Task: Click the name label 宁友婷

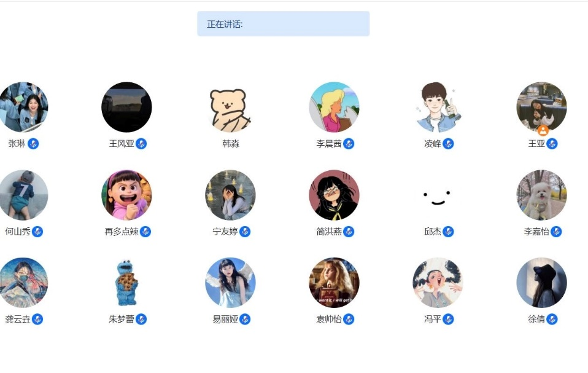Action: pyautogui.click(x=225, y=232)
